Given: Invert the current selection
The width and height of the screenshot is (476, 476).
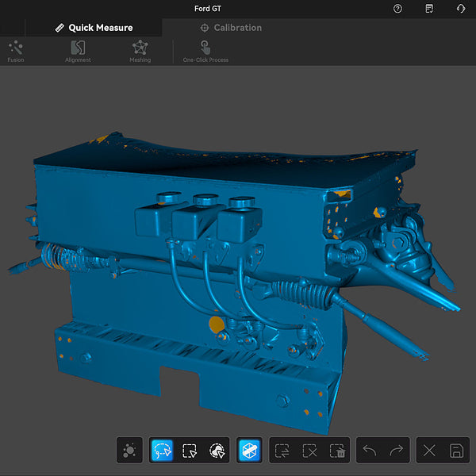Looking at the screenshot, I should [282, 450].
